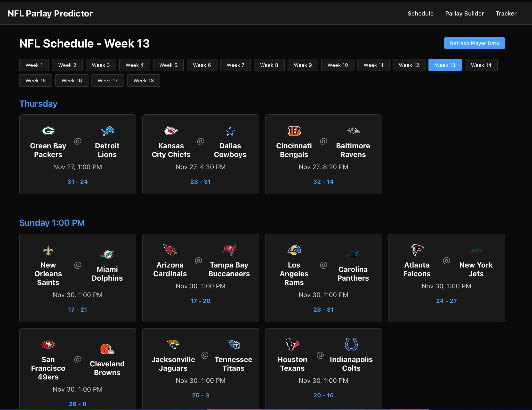Go to the Tracker page
The width and height of the screenshot is (532, 410).
506,13
